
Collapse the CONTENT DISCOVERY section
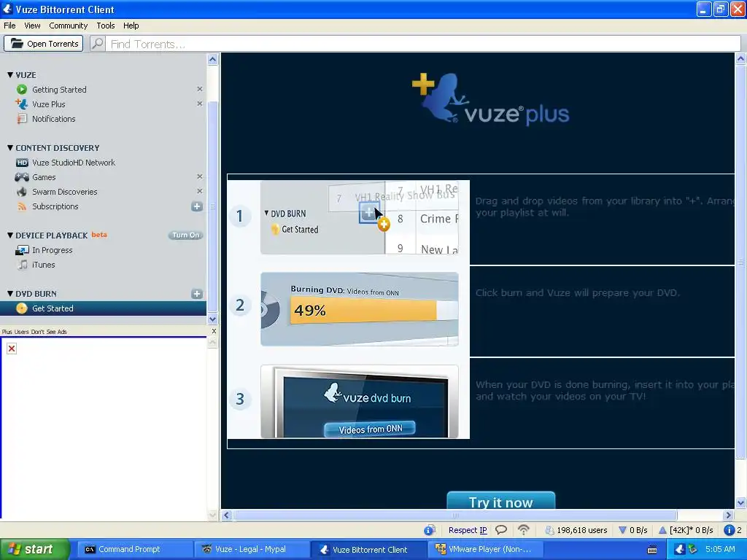10,147
